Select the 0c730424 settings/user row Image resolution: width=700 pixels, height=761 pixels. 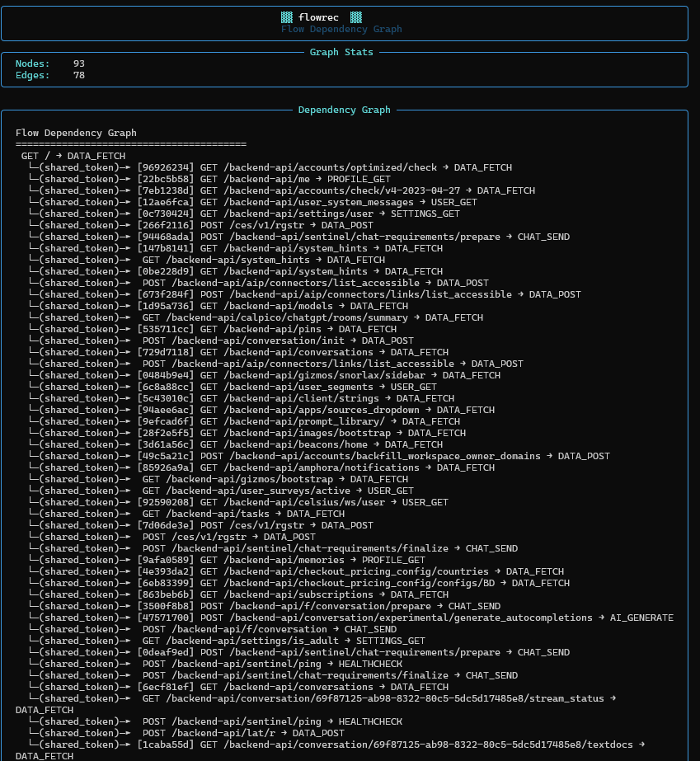[245, 214]
